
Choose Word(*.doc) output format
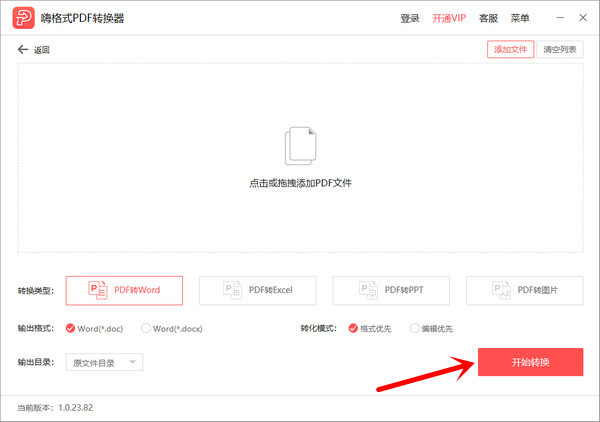(x=70, y=328)
